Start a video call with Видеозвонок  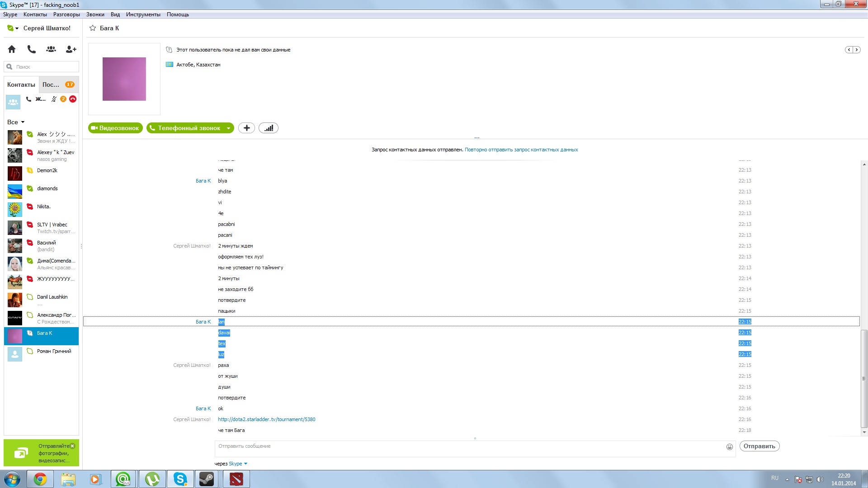click(115, 128)
